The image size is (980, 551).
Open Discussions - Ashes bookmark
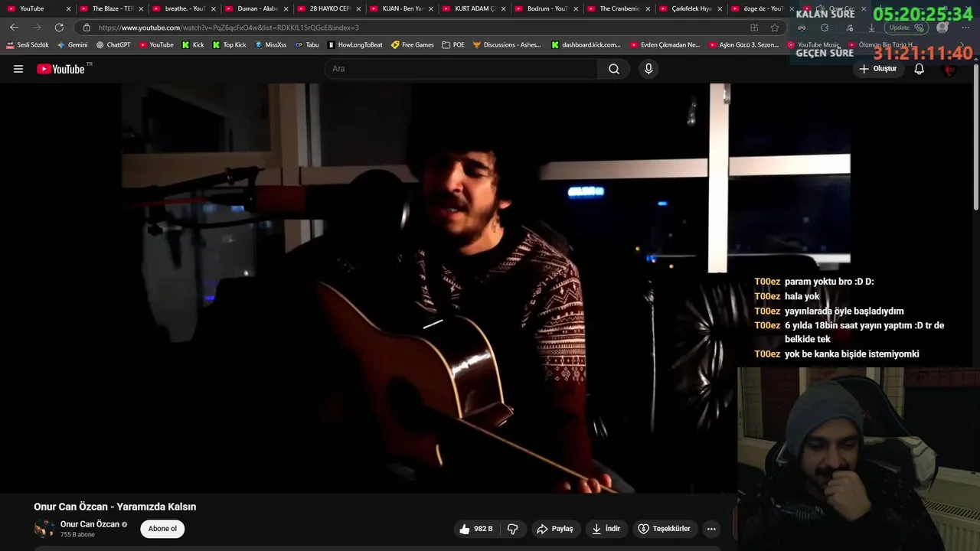coord(507,45)
